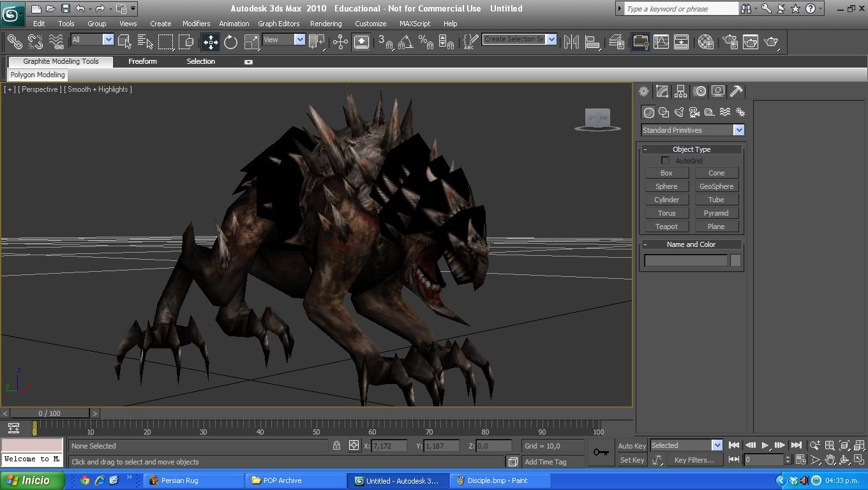The image size is (868, 490).
Task: Open Render Setup teapot icon
Action: 730,42
